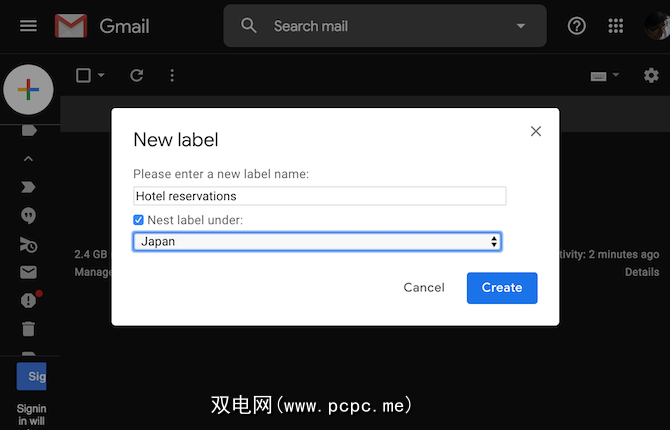Viewport: 670px width, 430px height.
Task: Click the Create button
Action: coord(502,288)
